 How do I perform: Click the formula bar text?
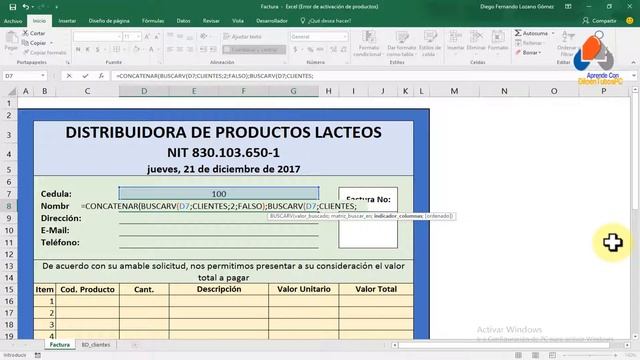point(215,76)
